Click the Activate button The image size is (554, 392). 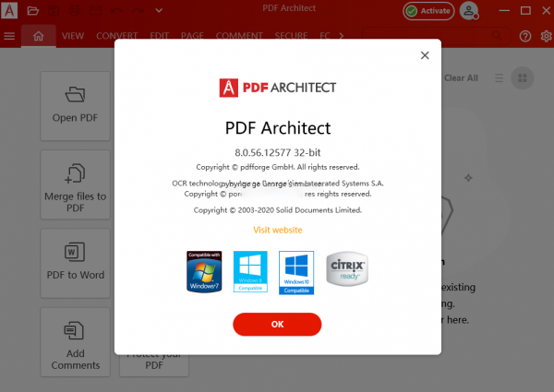(428, 11)
